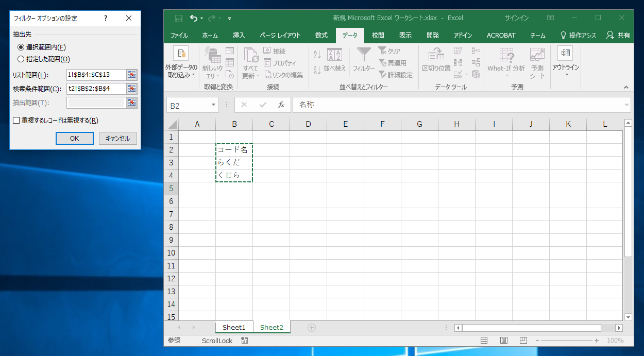Click the column D header
Viewport: 644px width, 356px height.
308,124
